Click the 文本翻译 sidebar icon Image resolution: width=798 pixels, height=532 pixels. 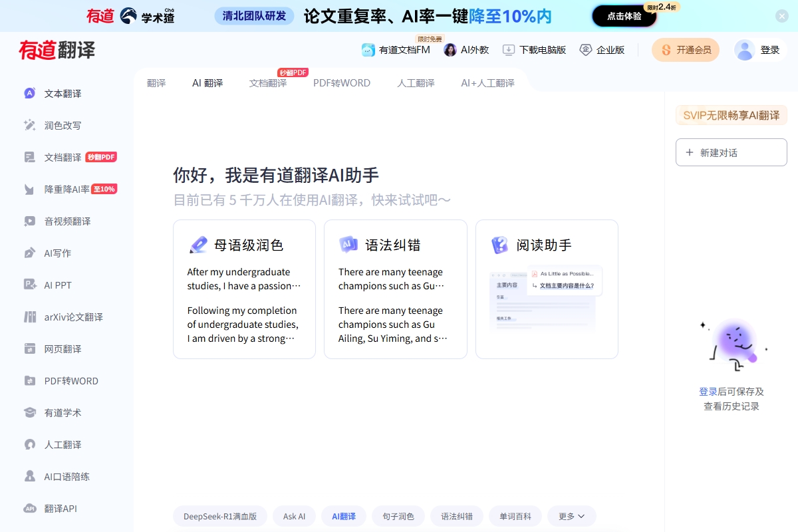point(29,94)
